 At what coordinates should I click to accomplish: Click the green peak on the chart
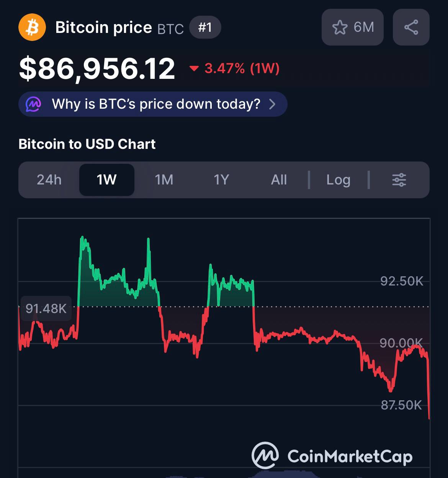[82, 239]
